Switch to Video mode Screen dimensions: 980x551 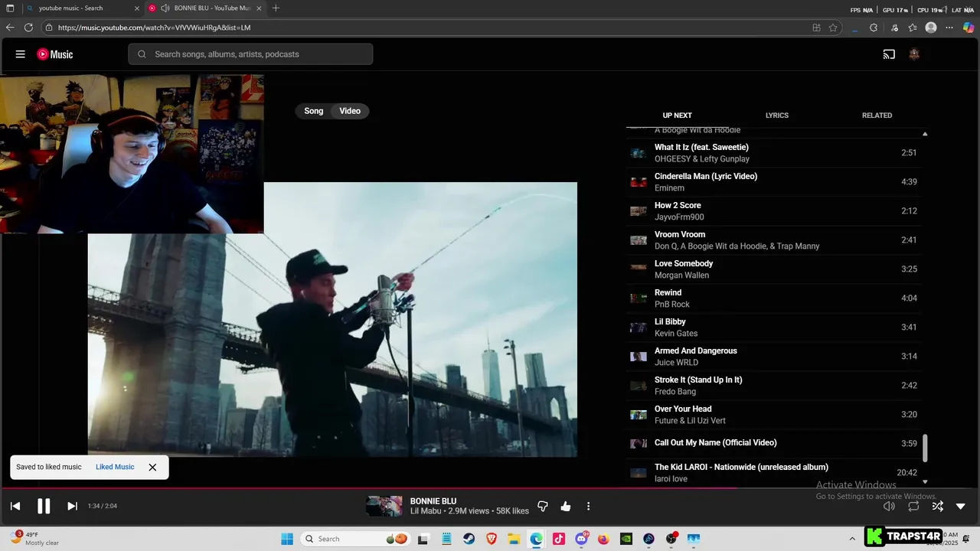coord(350,111)
